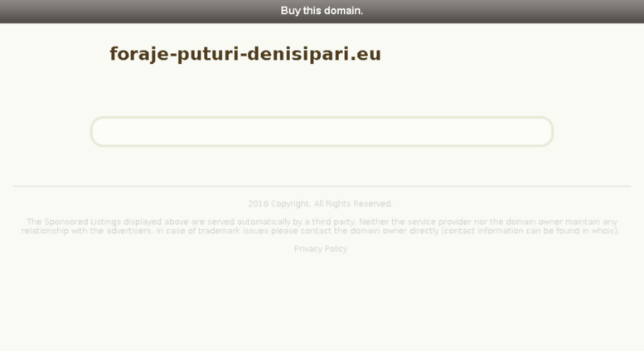
Task: Click the 'Buy this domain.' link
Action: pos(322,11)
